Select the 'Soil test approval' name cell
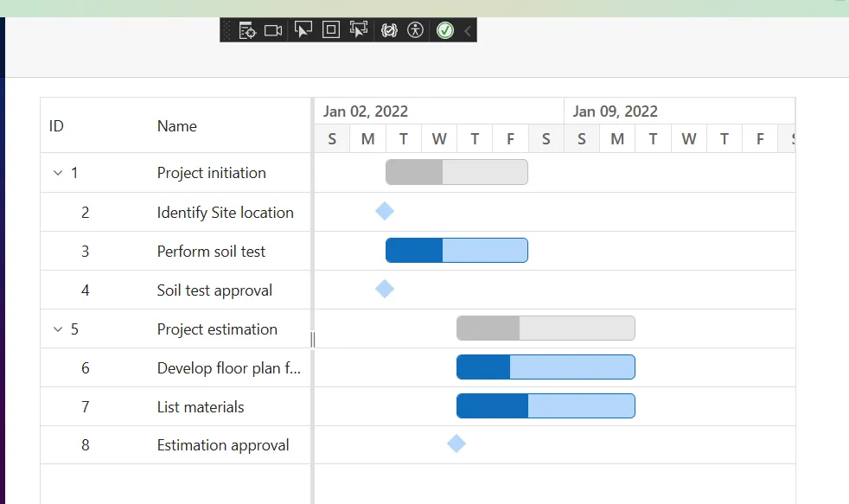This screenshot has width=849, height=504. [x=230, y=290]
